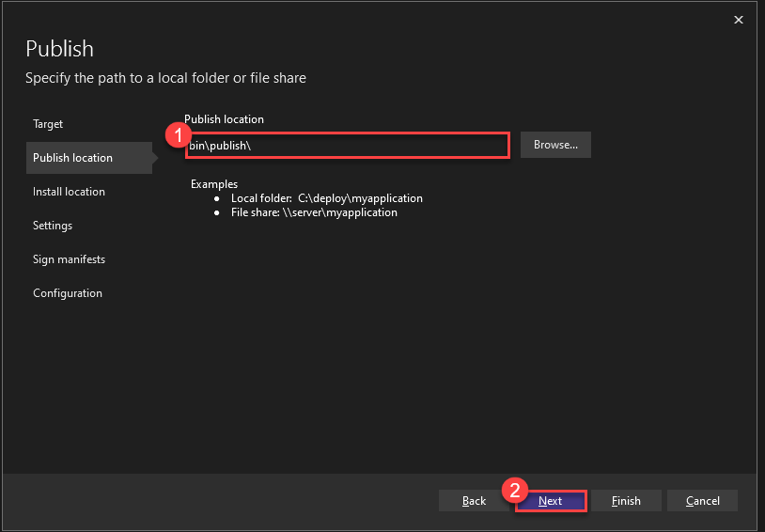This screenshot has width=765, height=532.
Task: Click the 'Specify the path' subtitle text
Action: click(x=165, y=78)
